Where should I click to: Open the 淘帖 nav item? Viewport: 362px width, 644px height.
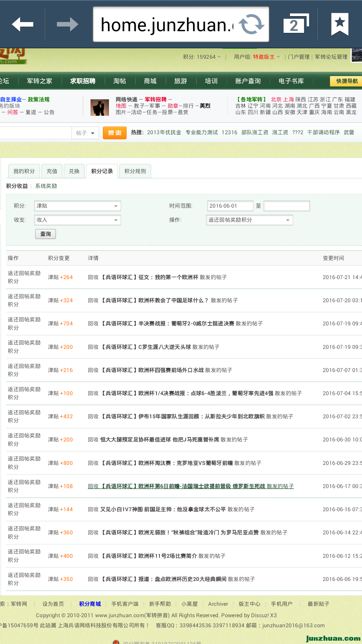(120, 81)
